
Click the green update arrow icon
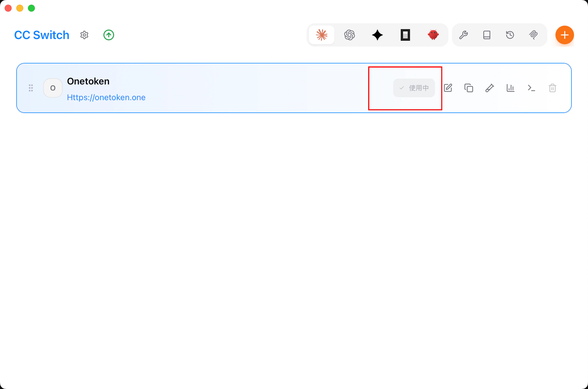click(x=109, y=35)
